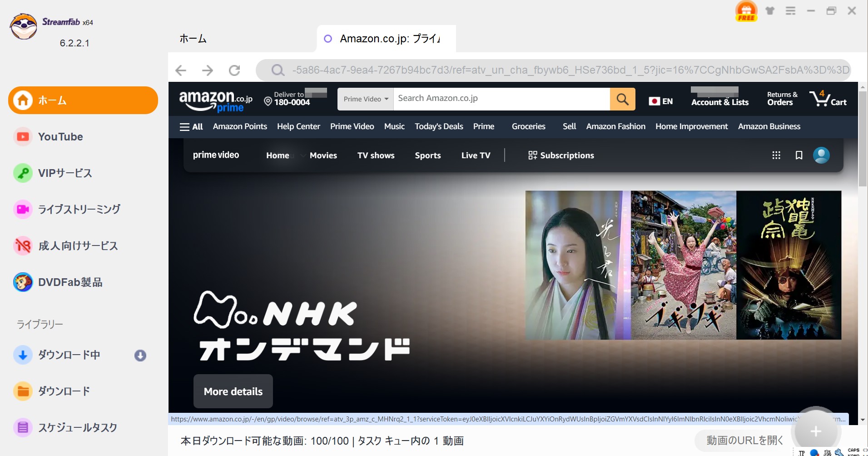Click the DVDFab products icon
The height and width of the screenshot is (456, 868).
23,282
